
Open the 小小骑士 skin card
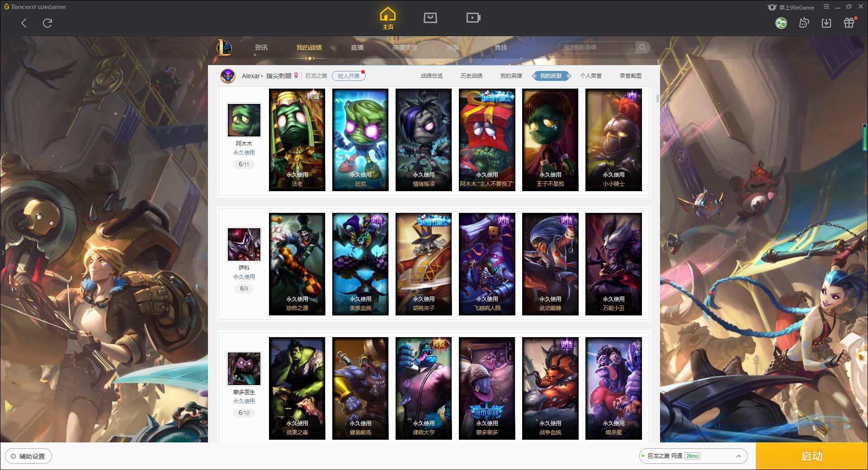click(613, 140)
